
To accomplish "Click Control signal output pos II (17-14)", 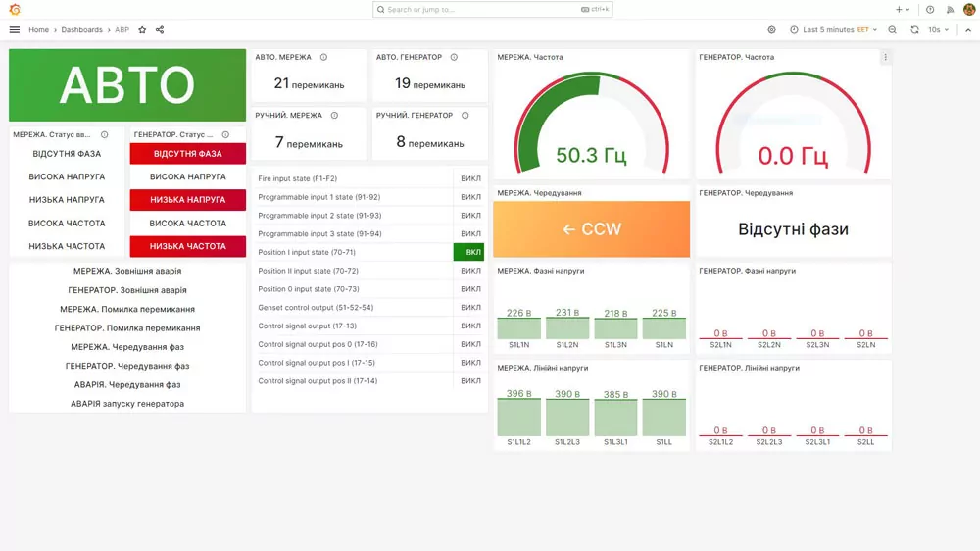I will [x=369, y=380].
